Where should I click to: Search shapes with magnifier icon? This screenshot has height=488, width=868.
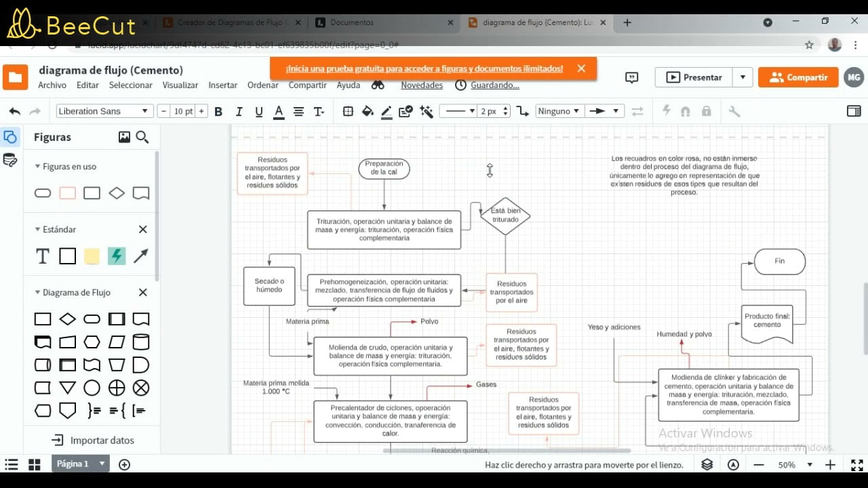tap(142, 137)
